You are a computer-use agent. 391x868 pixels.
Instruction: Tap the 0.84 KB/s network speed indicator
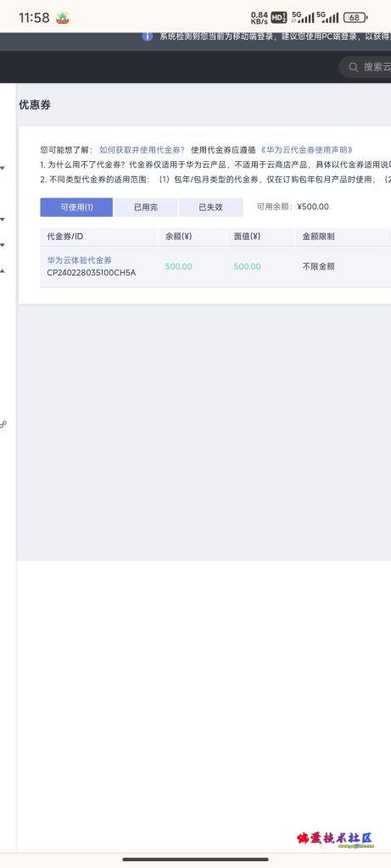click(260, 18)
